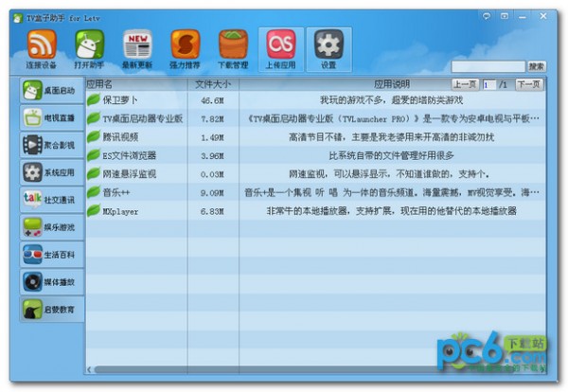Image resolution: width=568 pixels, height=392 pixels.
Task: Click the 6.83M file size cell
Action: click(212, 211)
